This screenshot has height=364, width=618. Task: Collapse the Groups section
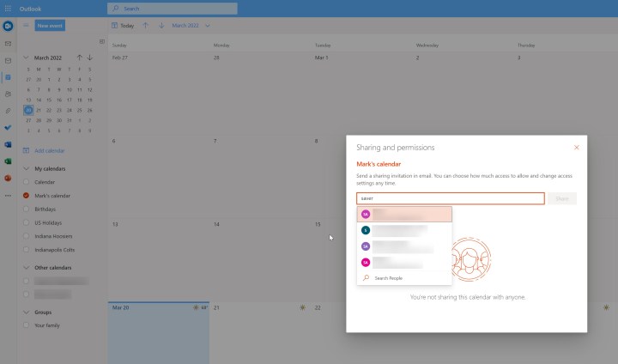26,312
